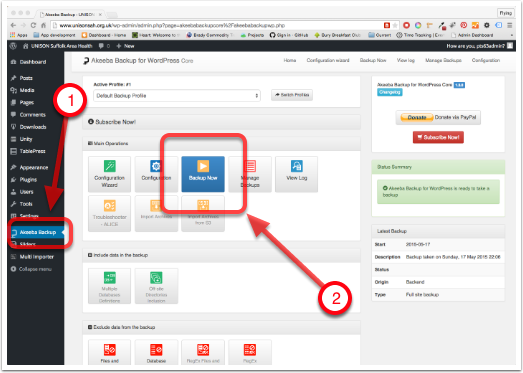Image resolution: width=523 pixels, height=373 pixels.
Task: Open the Sign in GitHub bookmark
Action: tap(289, 35)
